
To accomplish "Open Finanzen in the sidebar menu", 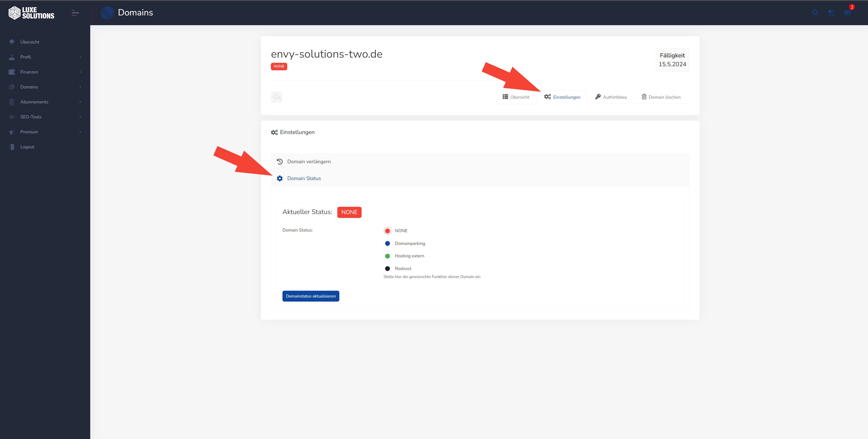I will pyautogui.click(x=45, y=72).
